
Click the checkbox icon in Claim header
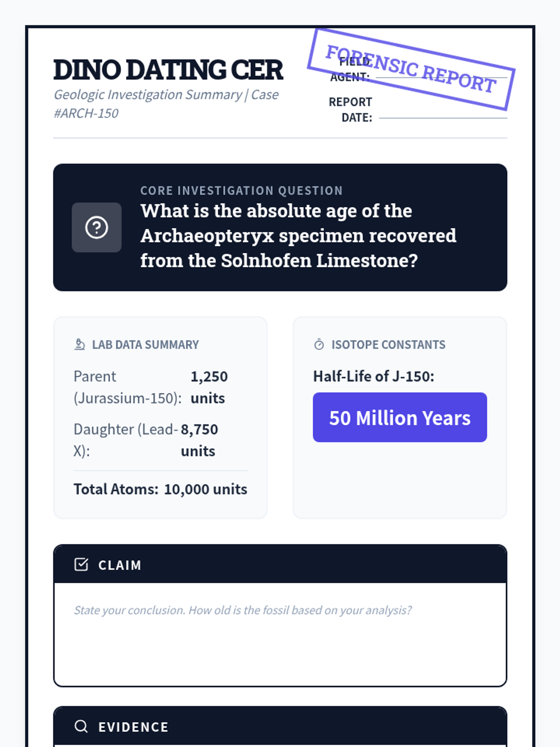[81, 564]
